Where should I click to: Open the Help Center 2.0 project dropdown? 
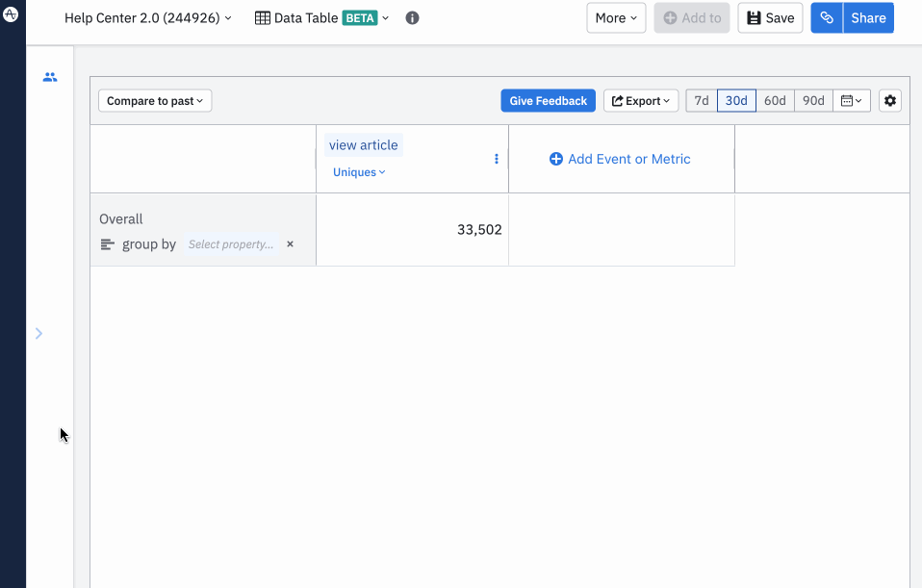pos(147,18)
